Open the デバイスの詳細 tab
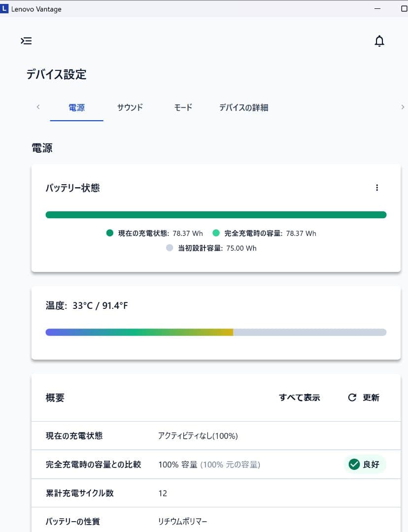408x532 pixels. [243, 107]
